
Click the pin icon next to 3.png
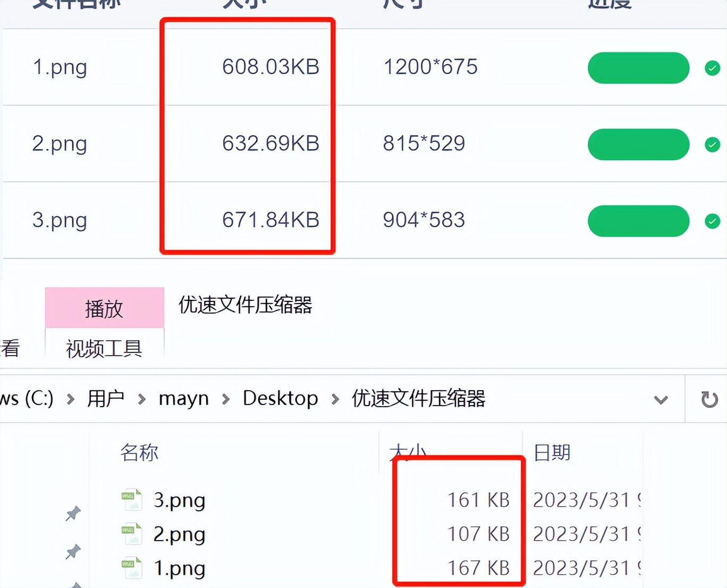(73, 513)
